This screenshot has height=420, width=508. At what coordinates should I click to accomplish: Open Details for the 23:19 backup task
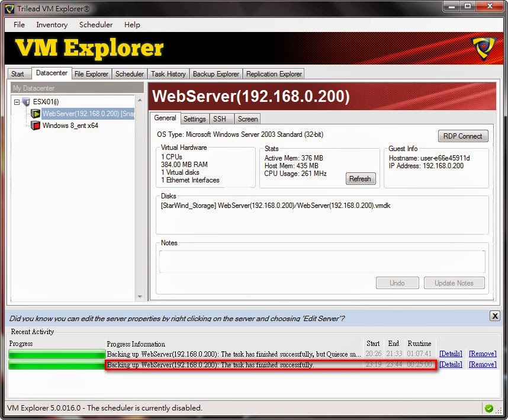(x=451, y=364)
